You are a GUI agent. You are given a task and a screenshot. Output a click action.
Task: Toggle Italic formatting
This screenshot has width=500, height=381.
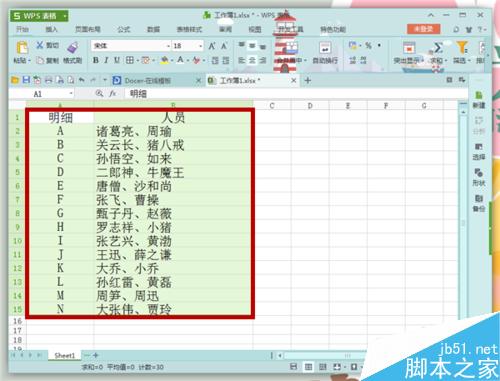[106, 60]
